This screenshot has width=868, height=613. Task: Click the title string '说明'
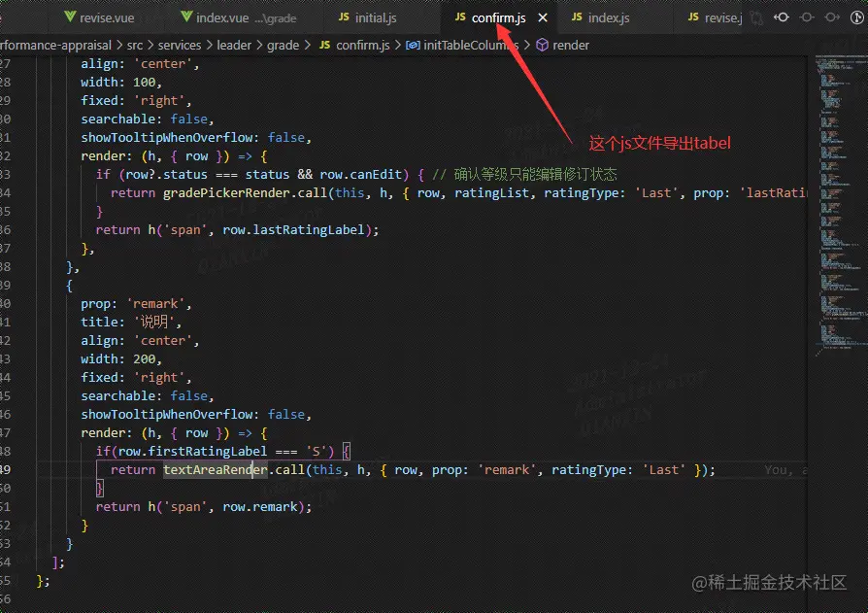tap(154, 322)
